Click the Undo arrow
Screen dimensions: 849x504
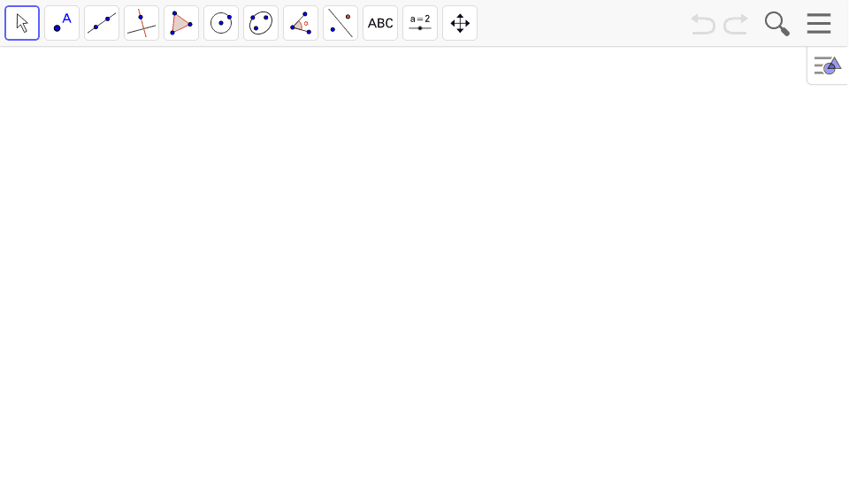703,25
